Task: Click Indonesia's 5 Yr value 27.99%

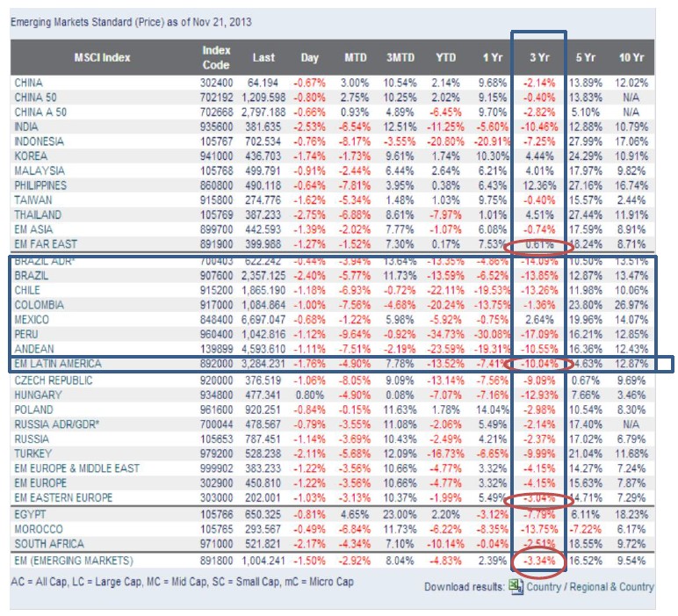Action: [x=586, y=141]
